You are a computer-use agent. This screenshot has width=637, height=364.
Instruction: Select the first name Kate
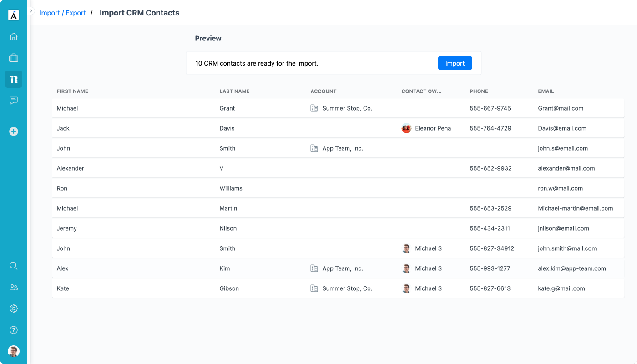[63, 288]
